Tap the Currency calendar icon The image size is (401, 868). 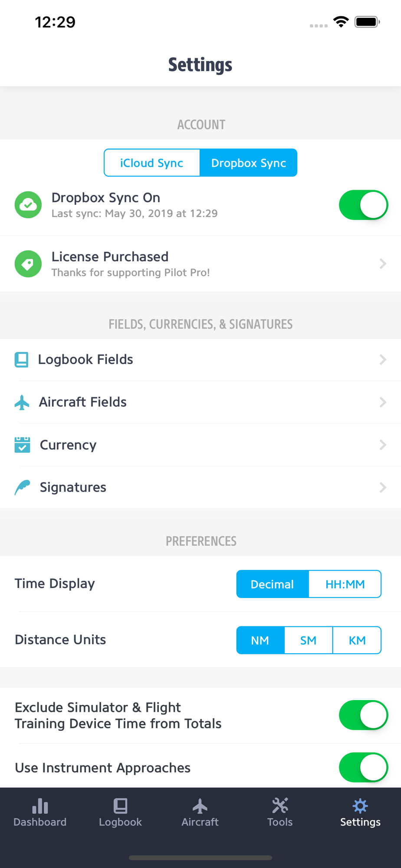22,445
